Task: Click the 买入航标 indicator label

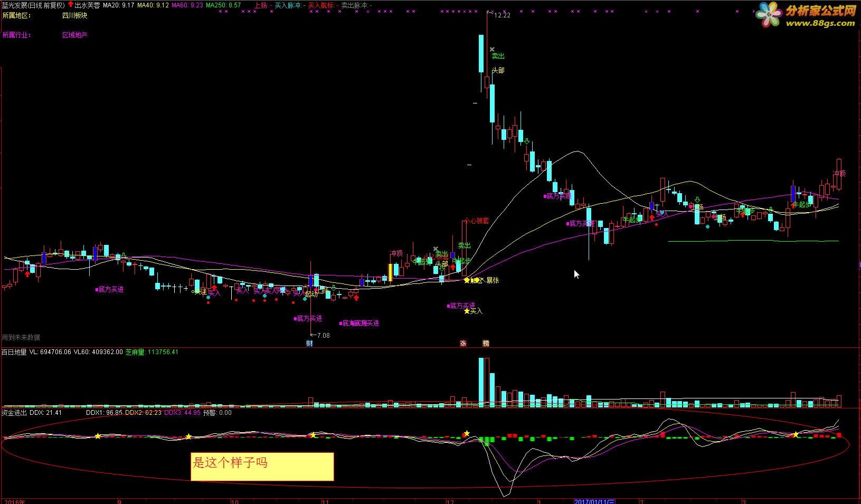Action: click(x=322, y=5)
